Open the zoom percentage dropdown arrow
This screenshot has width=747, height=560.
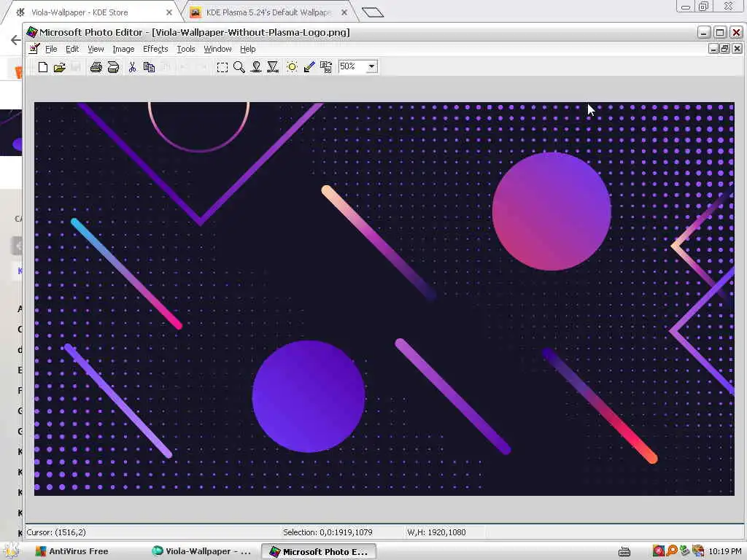pyautogui.click(x=371, y=66)
